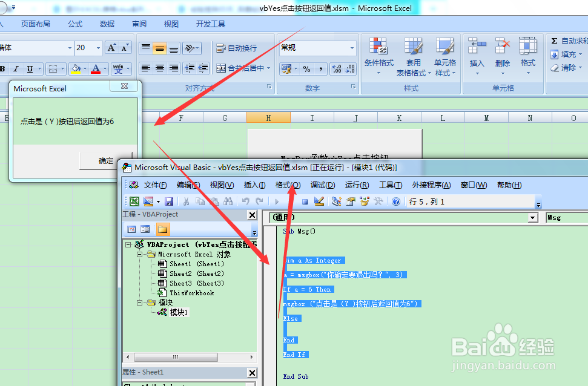The height and width of the screenshot is (386, 588).
Task: Open Project Explorer icon in VBA toolbar
Action: pyautogui.click(x=336, y=201)
